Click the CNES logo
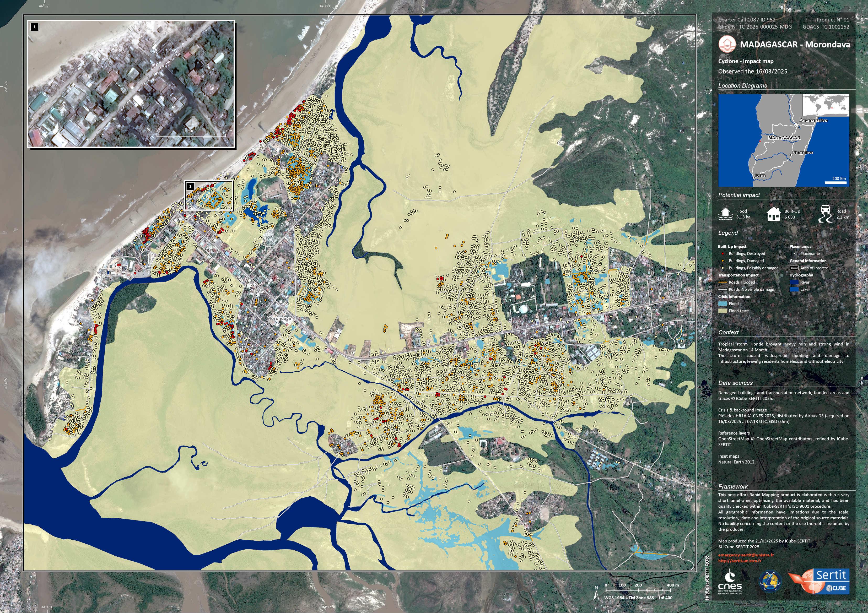Image resolution: width=868 pixels, height=613 pixels. coord(730,582)
